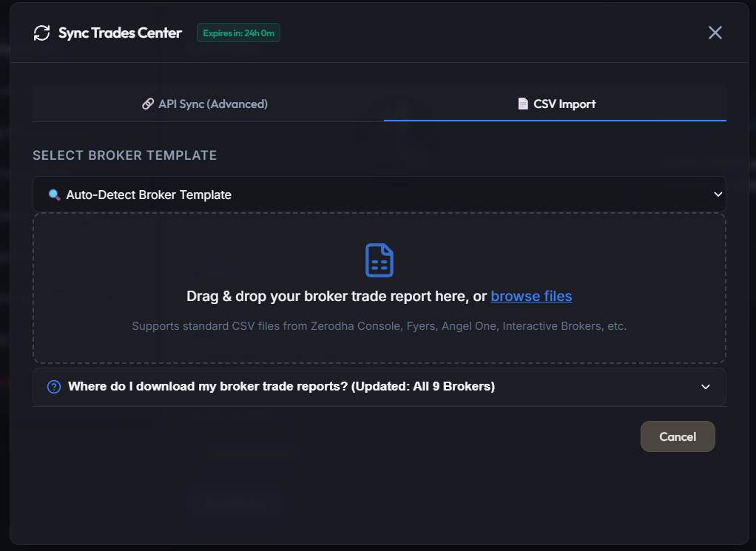Click the SELECT BROKER TEMPLATE heading
Image resolution: width=756 pixels, height=551 pixels.
[x=125, y=155]
